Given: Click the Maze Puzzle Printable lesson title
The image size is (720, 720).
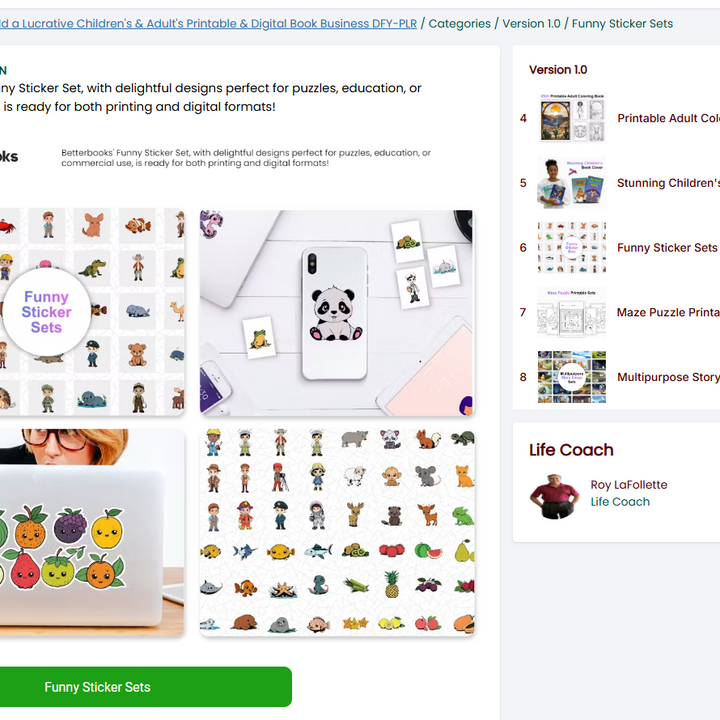Looking at the screenshot, I should tap(668, 312).
